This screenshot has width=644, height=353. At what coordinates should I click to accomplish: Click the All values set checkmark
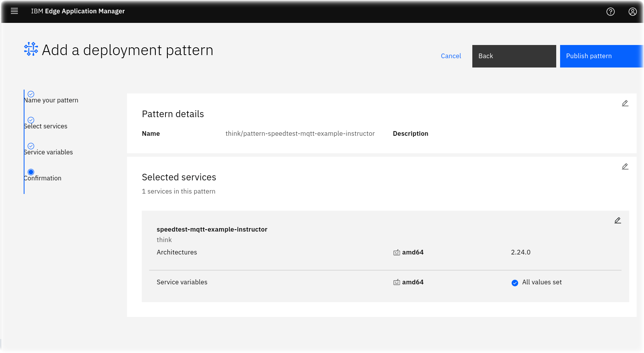point(515,283)
